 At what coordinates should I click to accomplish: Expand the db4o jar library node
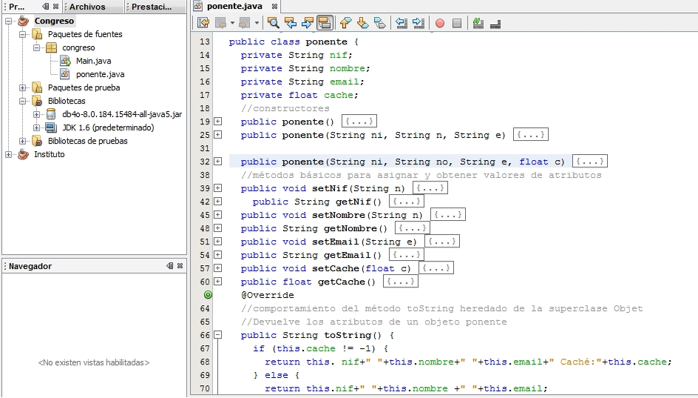click(x=37, y=114)
